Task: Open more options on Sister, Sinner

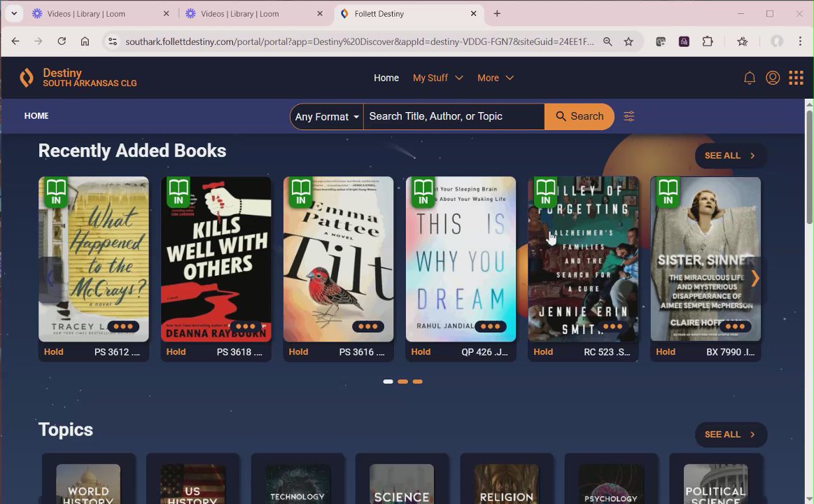Action: [x=735, y=326]
